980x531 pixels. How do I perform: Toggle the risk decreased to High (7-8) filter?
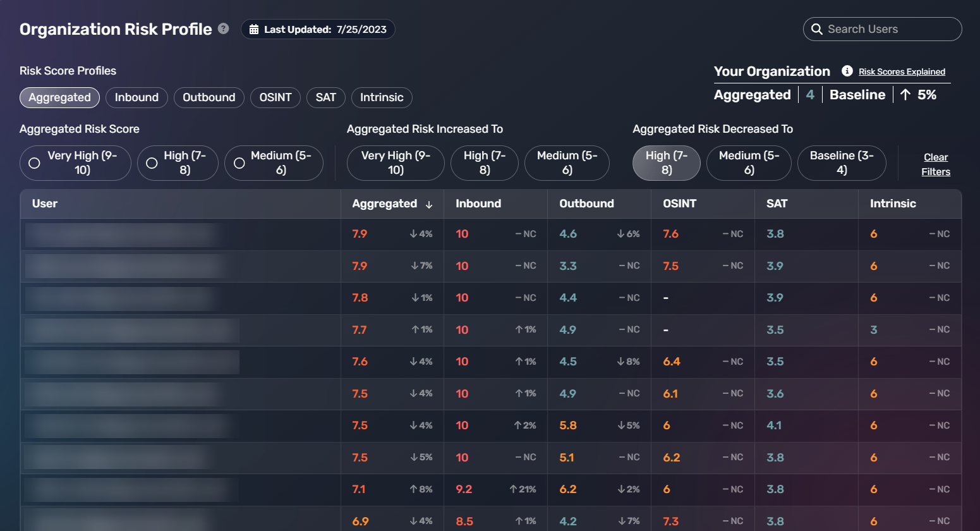[667, 163]
